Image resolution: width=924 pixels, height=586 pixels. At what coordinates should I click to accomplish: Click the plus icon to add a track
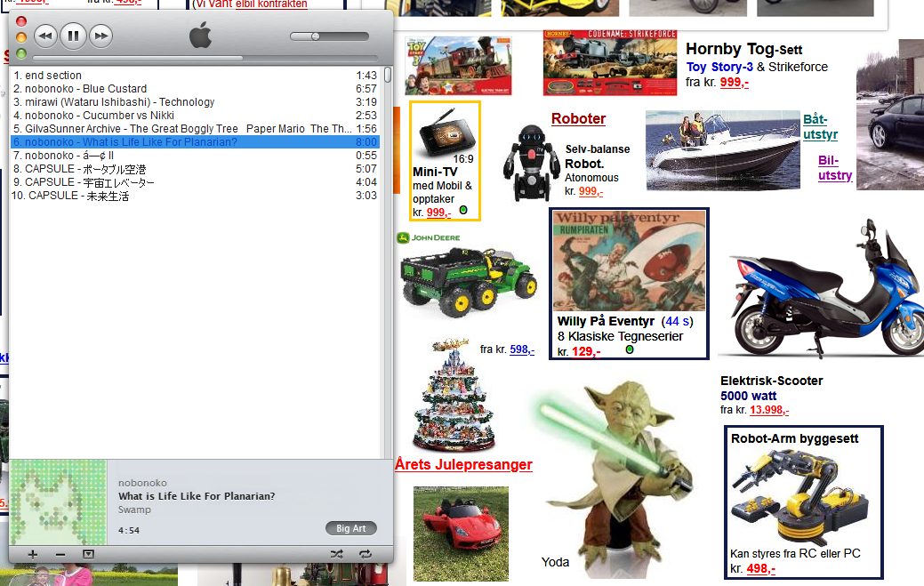tap(33, 554)
